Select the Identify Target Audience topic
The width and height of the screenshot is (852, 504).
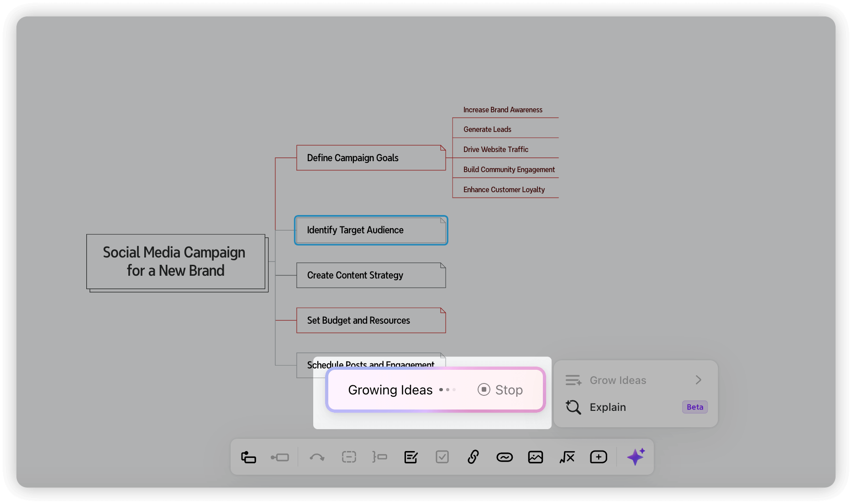coord(371,230)
